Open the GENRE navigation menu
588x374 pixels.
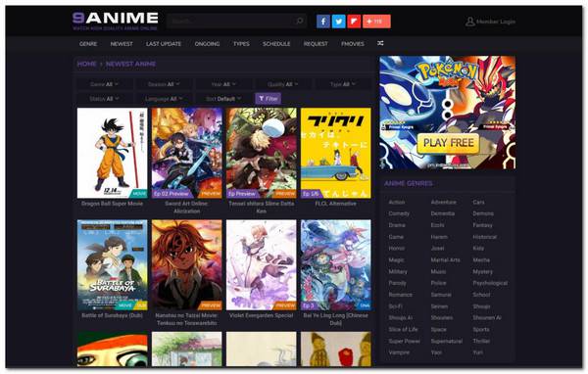pos(88,44)
